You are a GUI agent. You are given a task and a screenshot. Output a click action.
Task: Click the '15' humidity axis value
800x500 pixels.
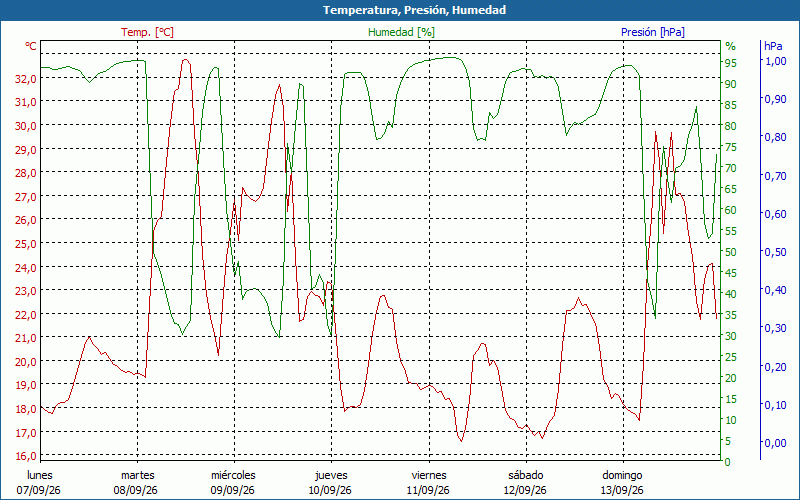pos(731,399)
